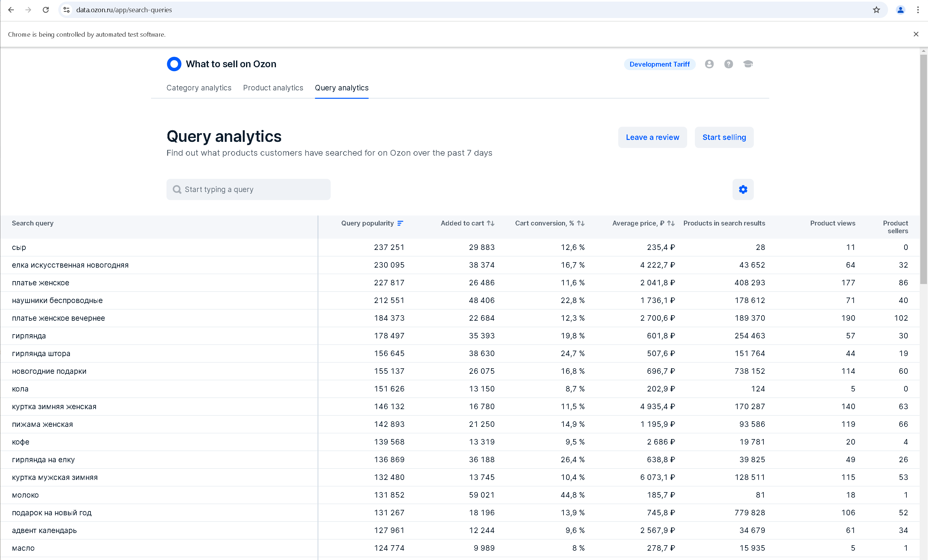Click the Start typing a query field
This screenshot has height=560, width=928.
click(249, 189)
